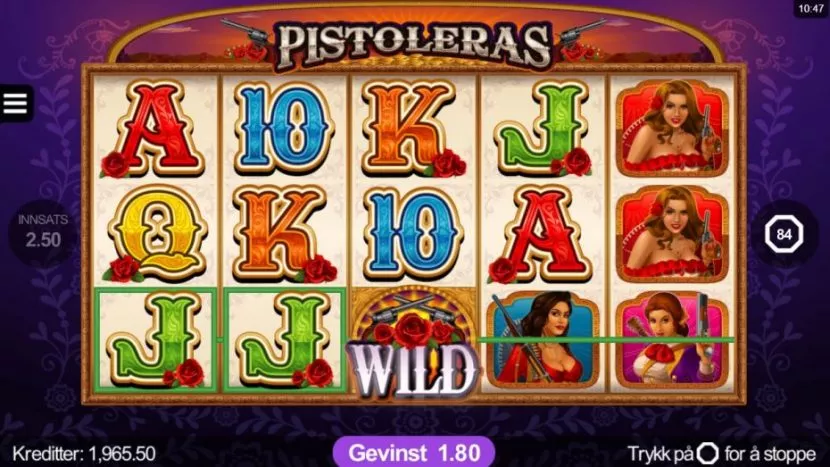Click the yellow Q symbol
The image size is (830, 467).
coord(158,235)
